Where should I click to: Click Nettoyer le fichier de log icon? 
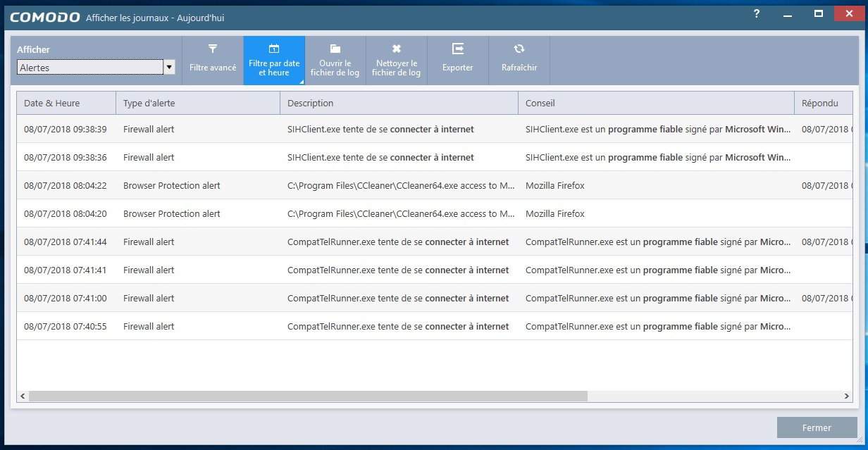coord(396,49)
